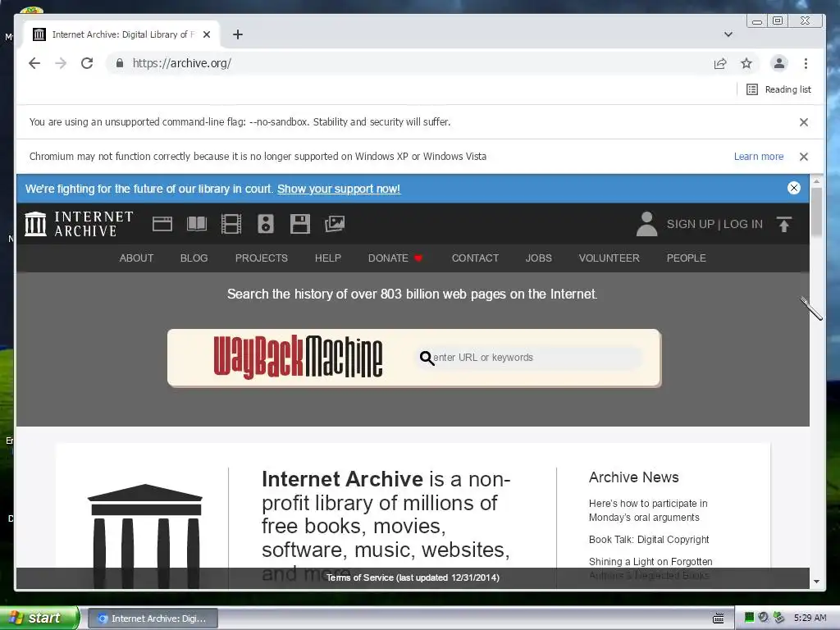The height and width of the screenshot is (630, 840).
Task: Open a new browser tab
Action: (238, 34)
